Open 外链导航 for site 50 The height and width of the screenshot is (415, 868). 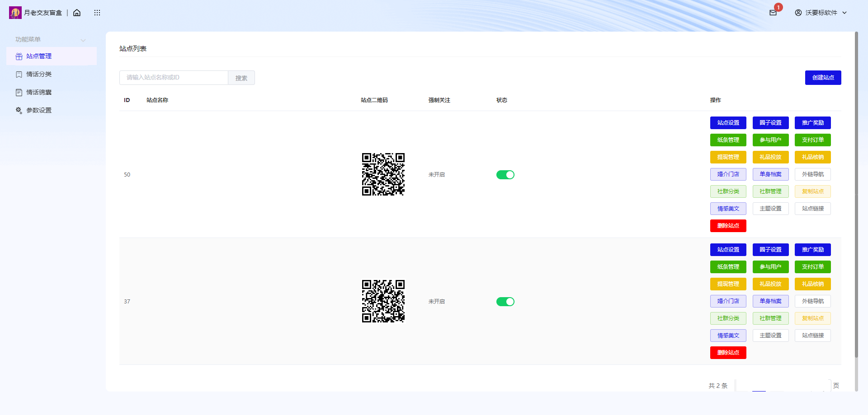pyautogui.click(x=813, y=174)
